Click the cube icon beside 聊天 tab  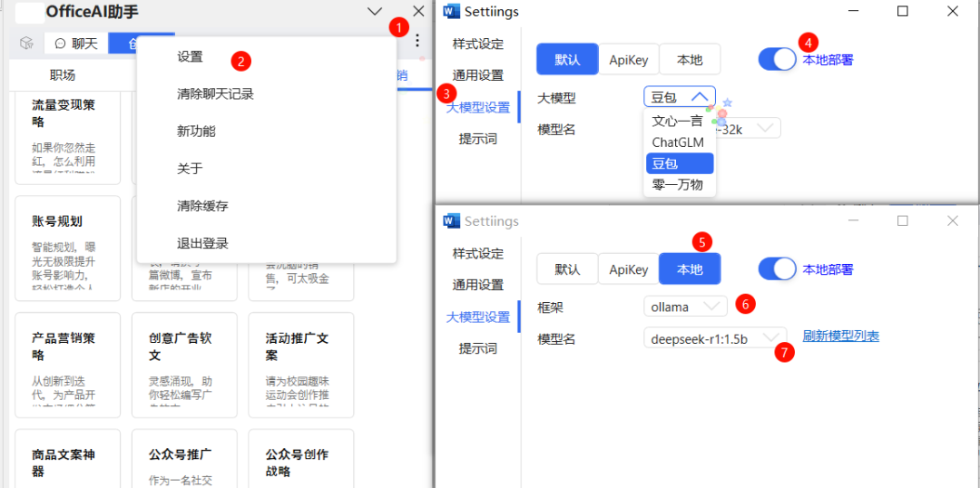click(x=25, y=43)
